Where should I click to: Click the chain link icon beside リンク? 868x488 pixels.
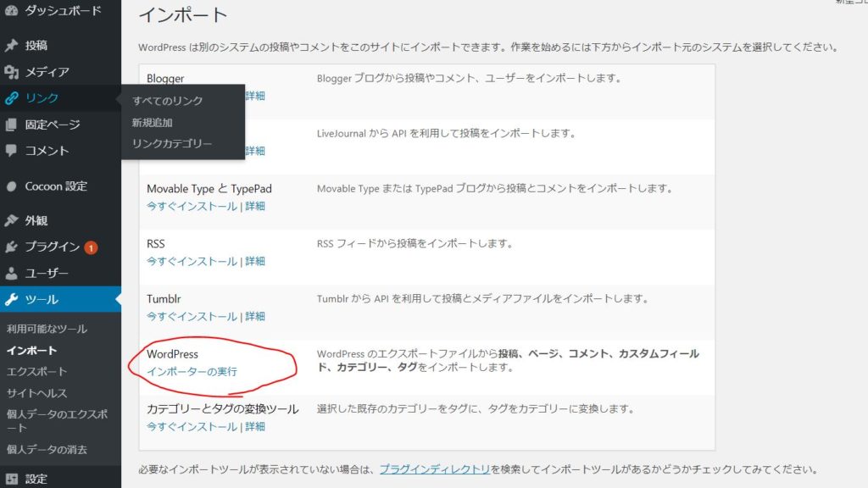[11, 98]
